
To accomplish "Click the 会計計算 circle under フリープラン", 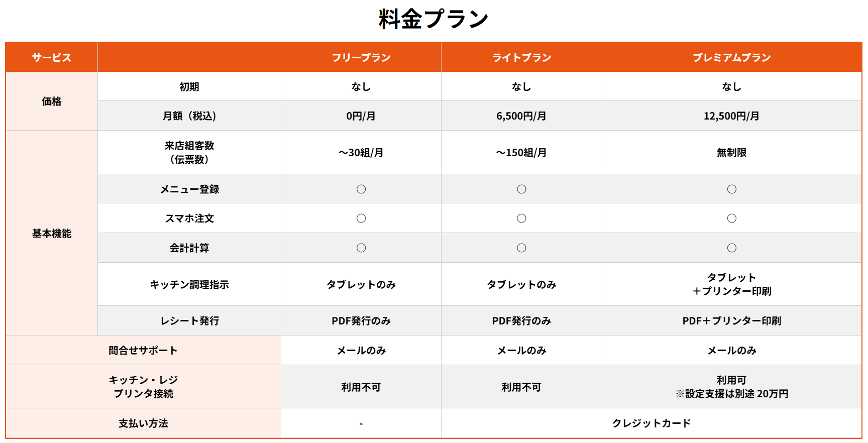I will coord(361,248).
